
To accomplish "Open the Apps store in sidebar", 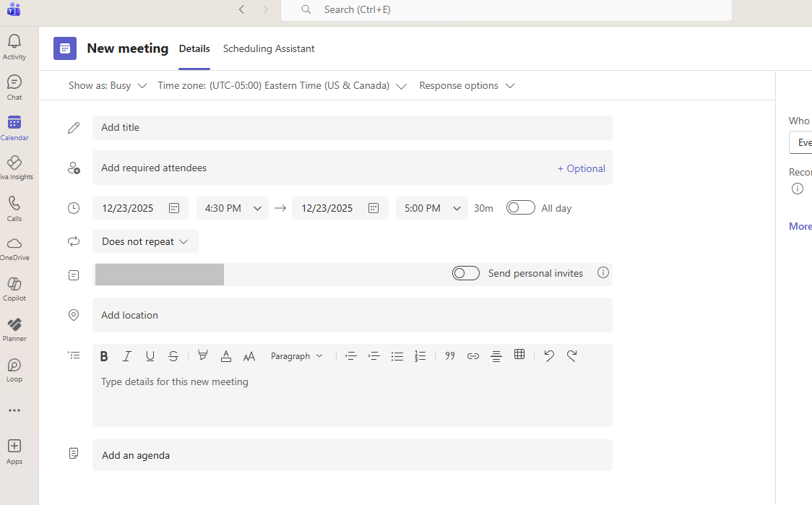I will [14, 452].
